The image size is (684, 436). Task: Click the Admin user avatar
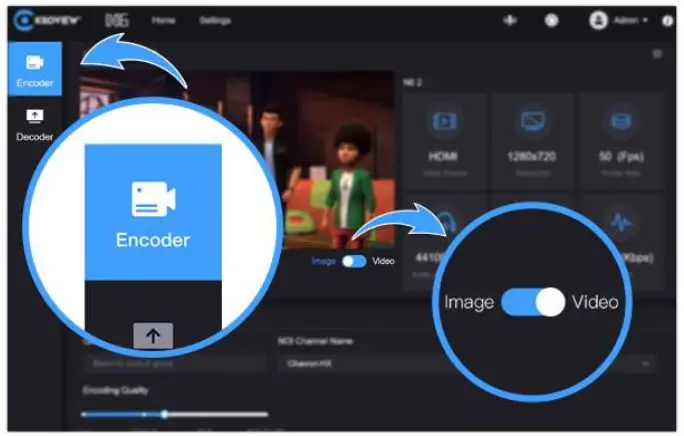click(x=598, y=20)
